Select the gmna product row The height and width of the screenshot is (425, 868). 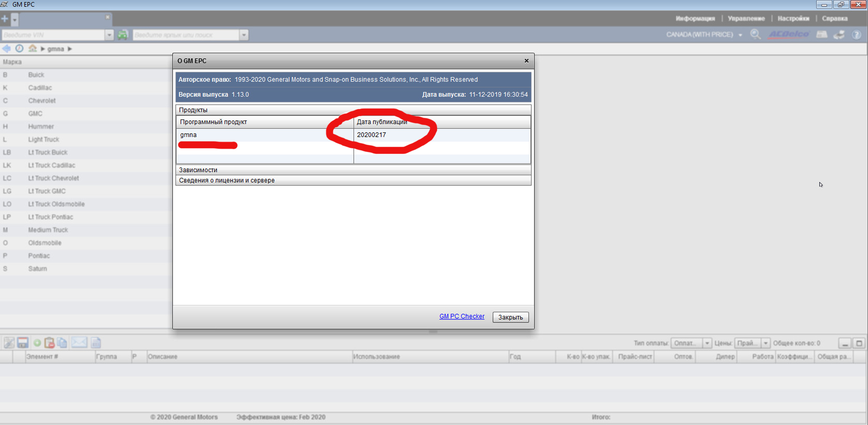[x=353, y=135]
